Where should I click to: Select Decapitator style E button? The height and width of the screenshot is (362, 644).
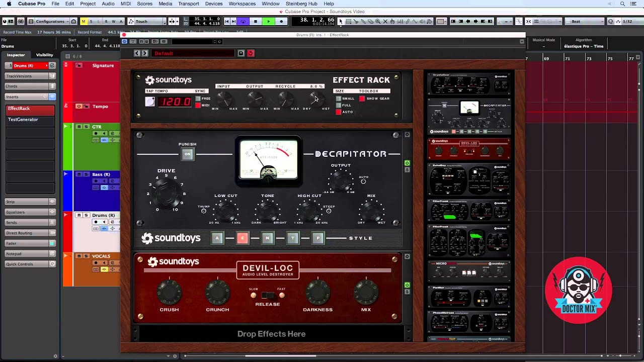pyautogui.click(x=242, y=238)
